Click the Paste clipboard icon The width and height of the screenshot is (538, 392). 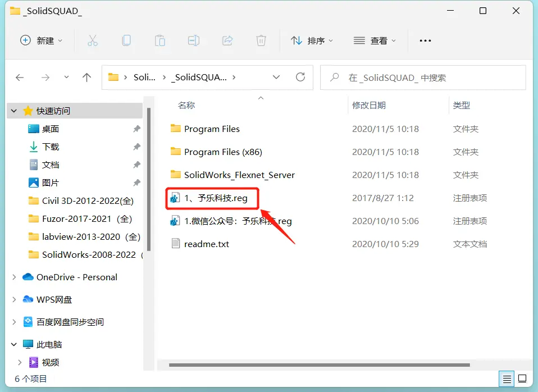[x=160, y=40]
